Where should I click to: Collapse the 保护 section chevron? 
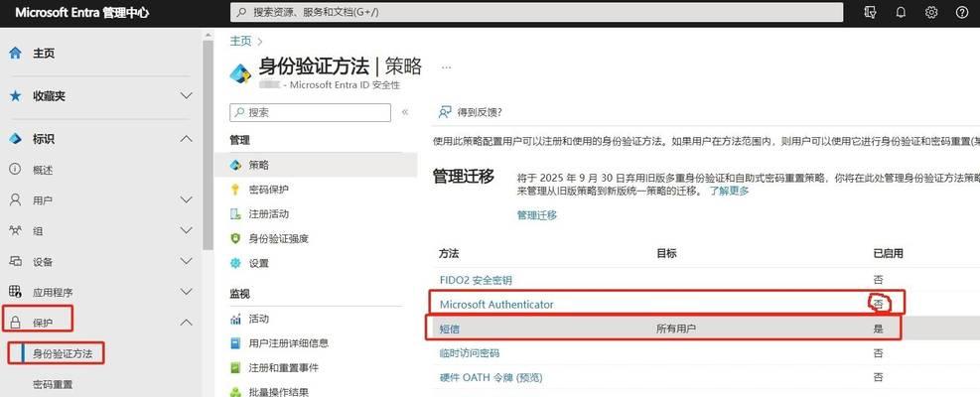(x=187, y=323)
